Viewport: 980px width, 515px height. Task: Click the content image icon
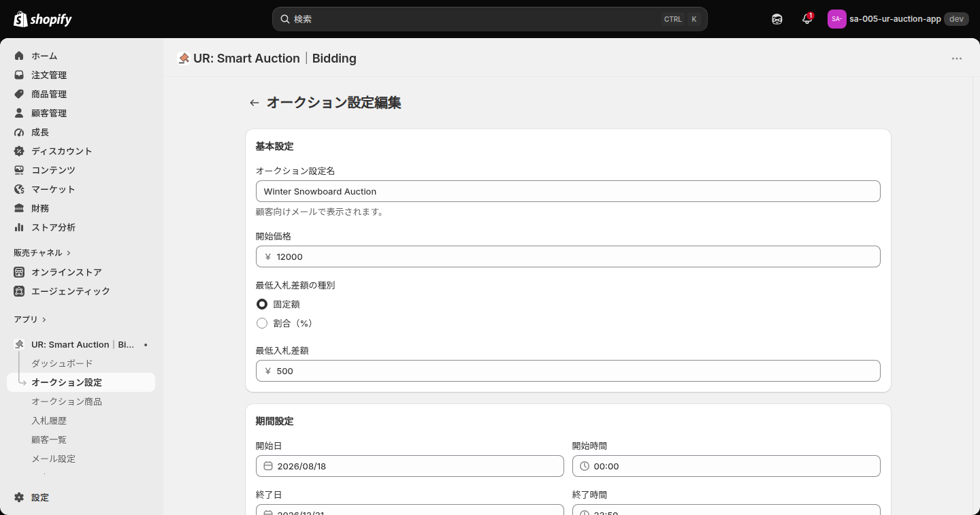[x=19, y=170]
